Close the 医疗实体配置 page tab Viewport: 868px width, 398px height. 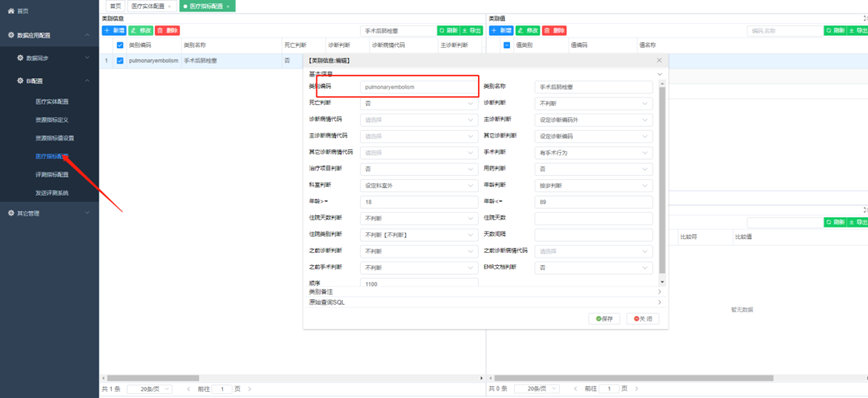click(x=169, y=6)
